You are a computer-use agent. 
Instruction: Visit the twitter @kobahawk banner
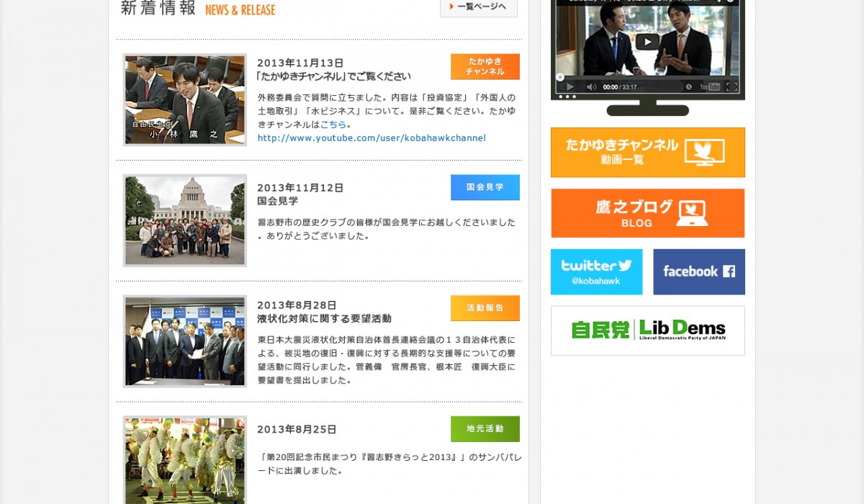(596, 272)
